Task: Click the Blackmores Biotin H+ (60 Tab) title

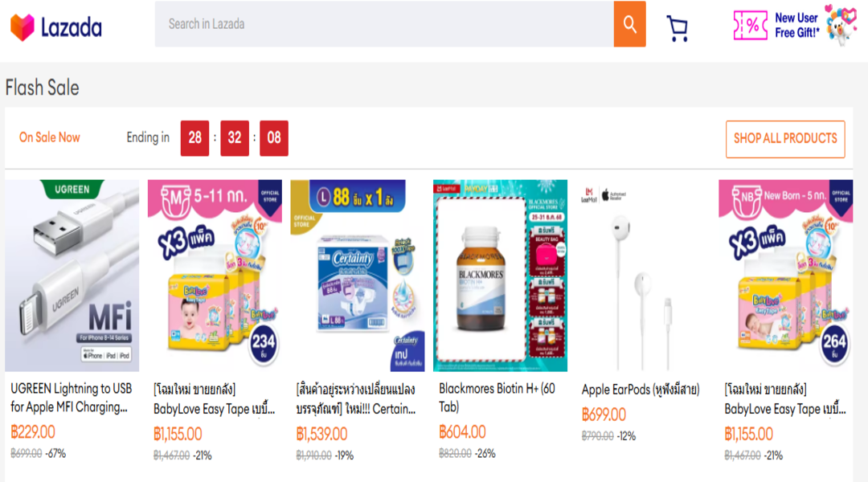Action: tap(497, 398)
